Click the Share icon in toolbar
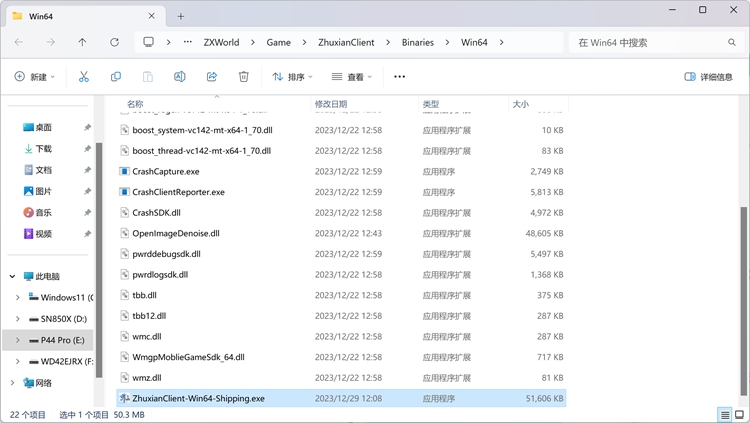The height and width of the screenshot is (423, 750). point(212,77)
